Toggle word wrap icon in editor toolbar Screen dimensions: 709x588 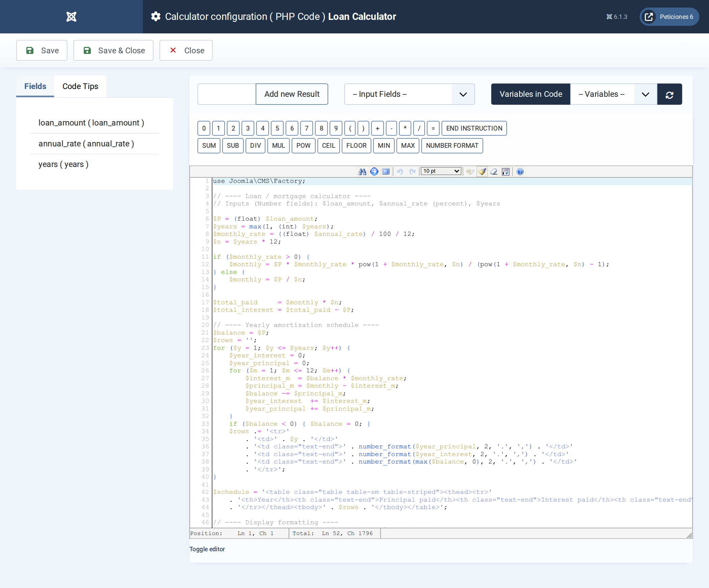coord(506,171)
